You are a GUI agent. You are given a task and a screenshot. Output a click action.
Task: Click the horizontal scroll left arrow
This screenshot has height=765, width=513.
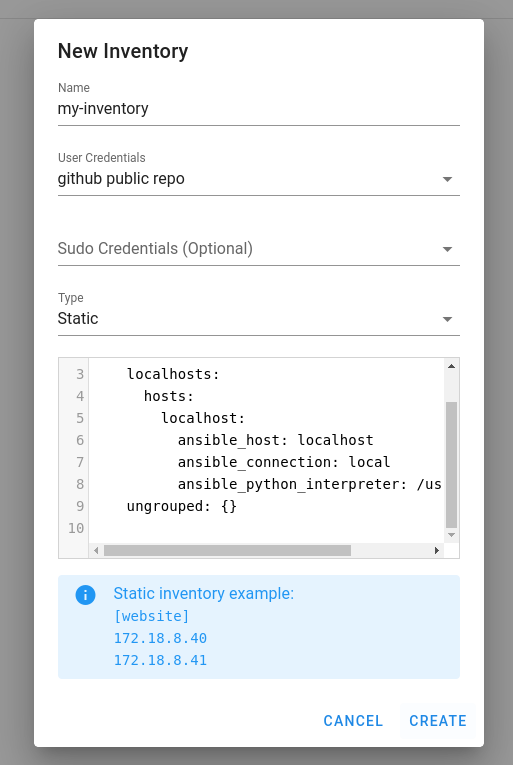pyautogui.click(x=96, y=550)
